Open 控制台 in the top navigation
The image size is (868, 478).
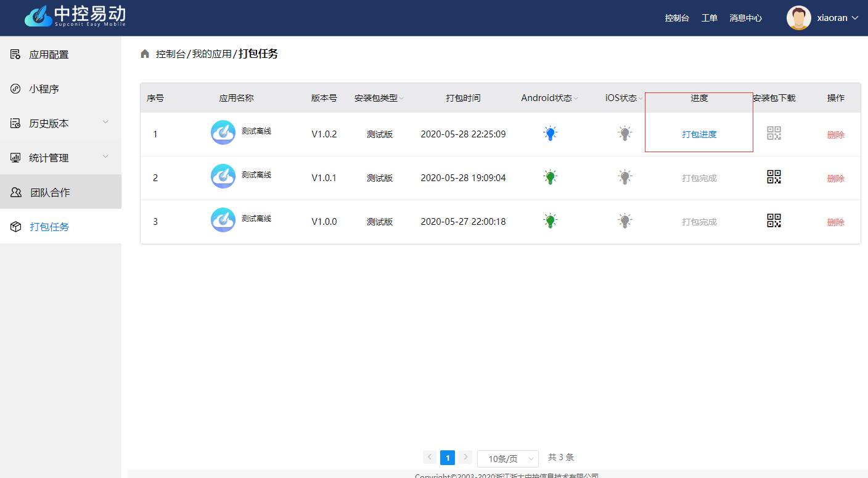click(677, 18)
